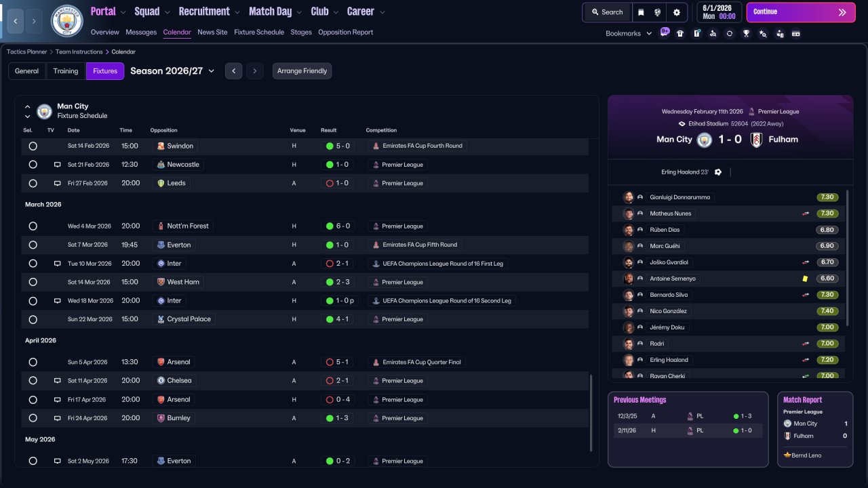Select the Leeds fixture radio circle

tap(33, 183)
